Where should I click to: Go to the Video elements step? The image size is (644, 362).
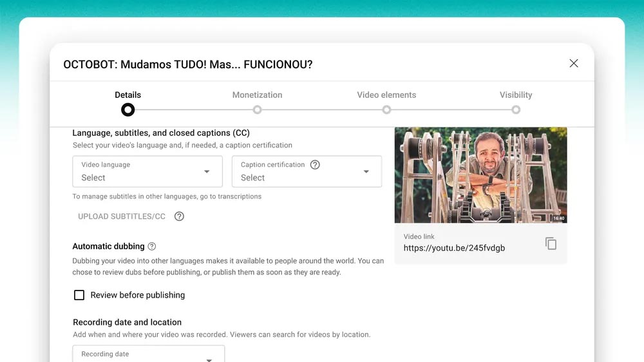point(386,95)
